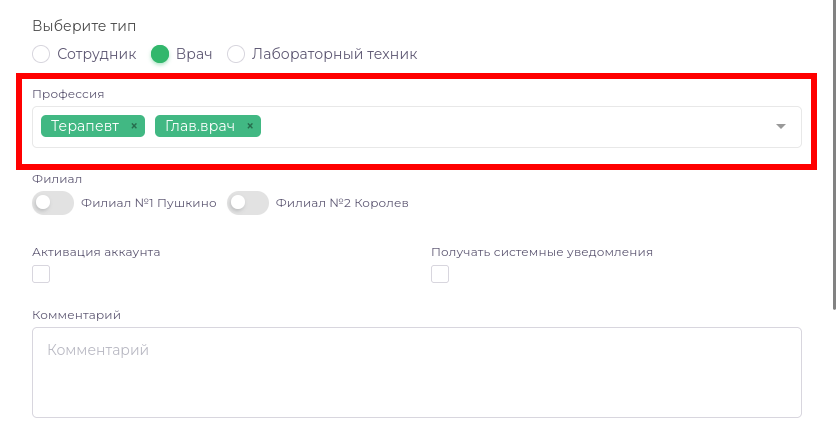Pick the Лабораторный техник radio option
This screenshot has width=837, height=431.
point(237,54)
